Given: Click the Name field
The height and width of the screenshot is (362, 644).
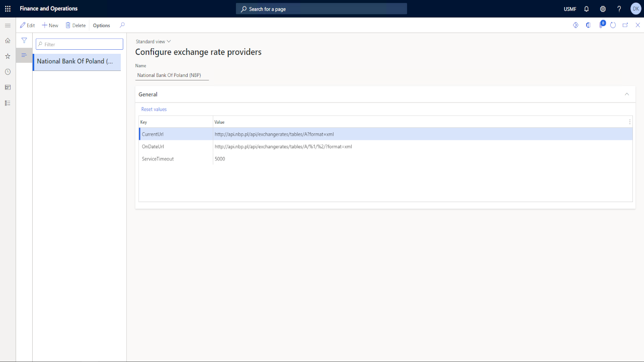Looking at the screenshot, I should pos(172,75).
